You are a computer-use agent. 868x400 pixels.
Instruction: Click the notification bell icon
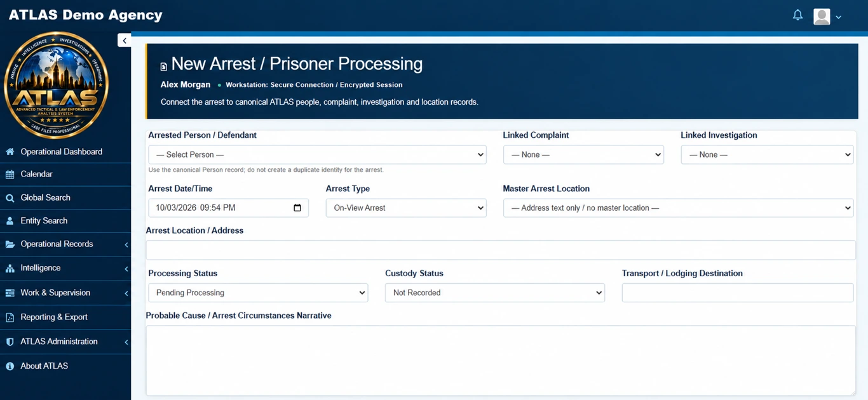[x=797, y=15]
